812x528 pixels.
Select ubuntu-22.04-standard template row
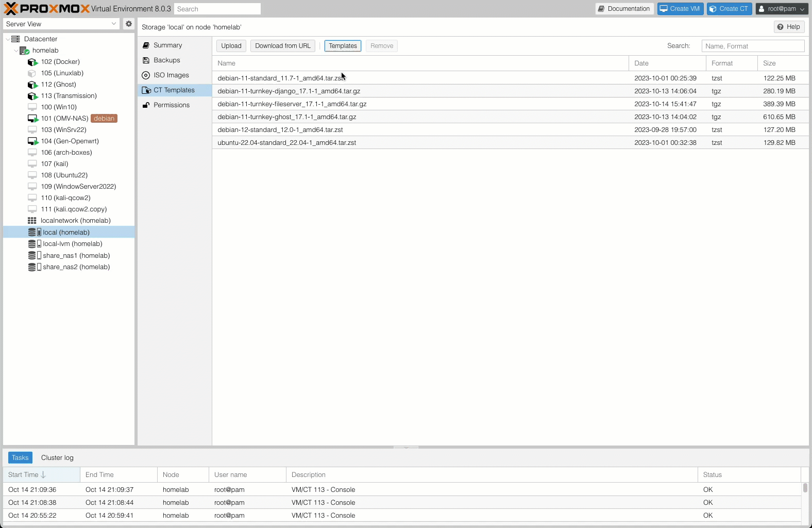point(510,143)
